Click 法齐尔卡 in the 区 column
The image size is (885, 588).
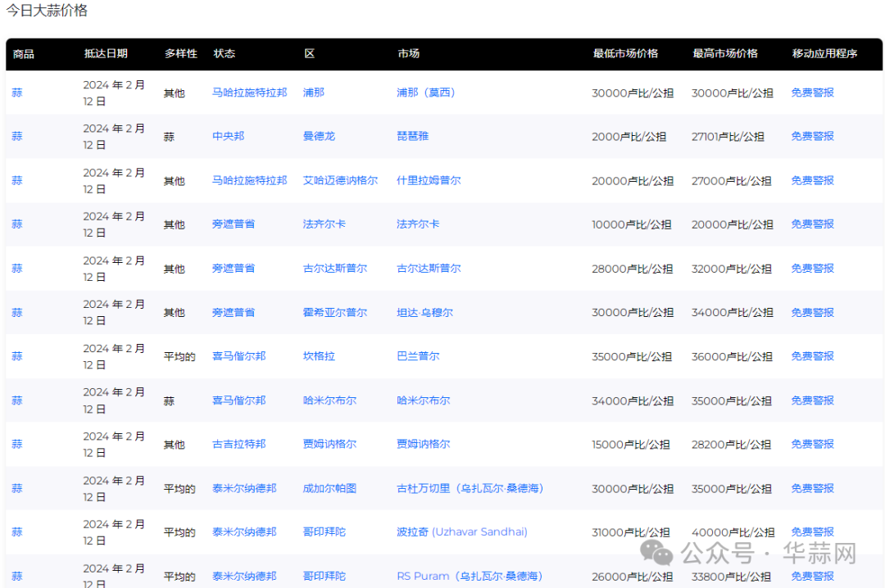pyautogui.click(x=324, y=224)
